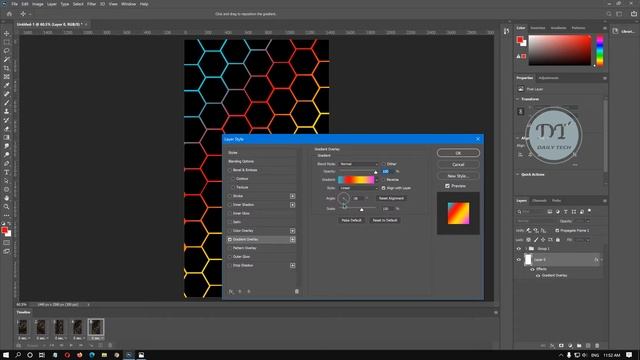Image resolution: width=640 pixels, height=360 pixels.
Task: Click the fx icon in Layer Style dialog
Action: (x=231, y=291)
